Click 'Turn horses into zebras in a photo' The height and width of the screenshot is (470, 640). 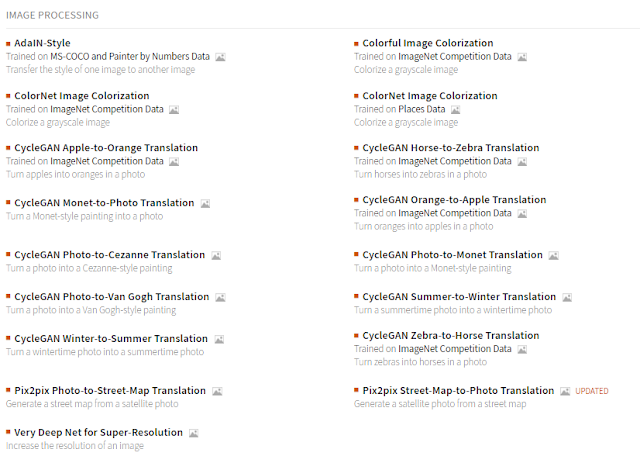[420, 175]
